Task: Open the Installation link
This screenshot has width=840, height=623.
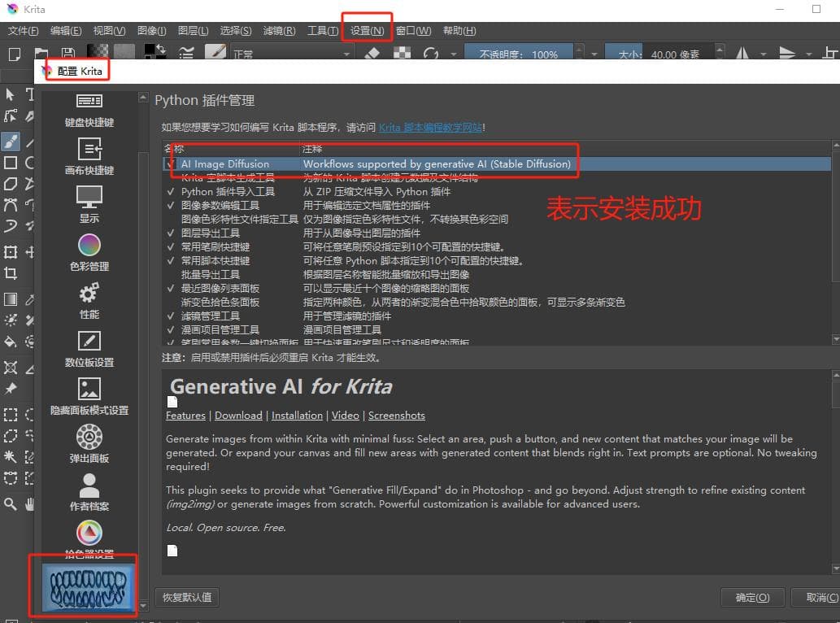Action: pyautogui.click(x=297, y=416)
